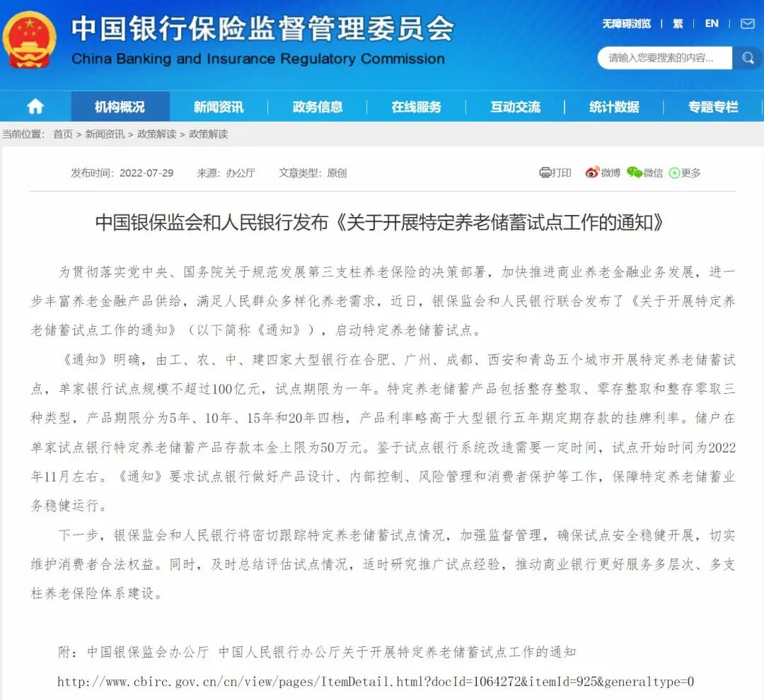Image resolution: width=764 pixels, height=700 pixels.
Task: Click the article title heading
Action: pos(380,222)
